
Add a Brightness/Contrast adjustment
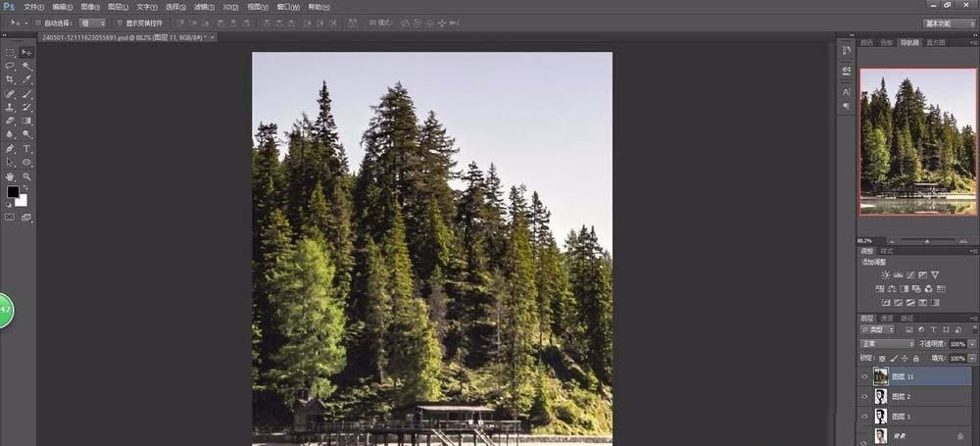tap(886, 275)
